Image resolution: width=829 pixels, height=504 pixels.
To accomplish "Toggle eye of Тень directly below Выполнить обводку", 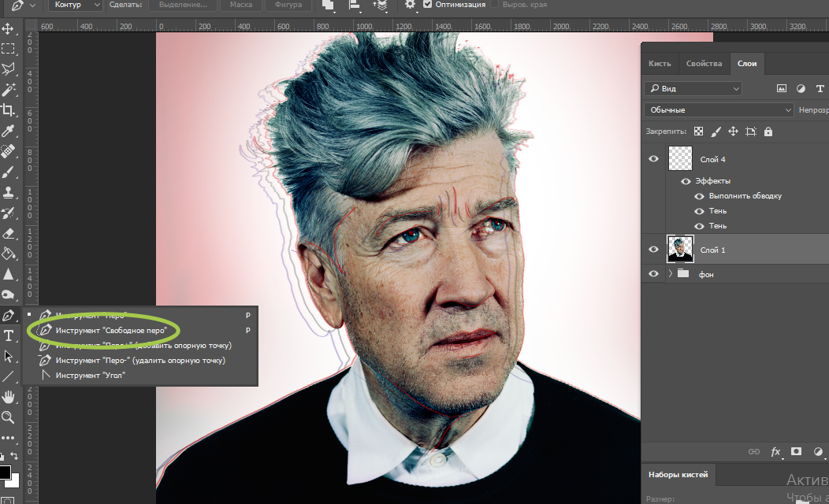I will tap(699, 211).
